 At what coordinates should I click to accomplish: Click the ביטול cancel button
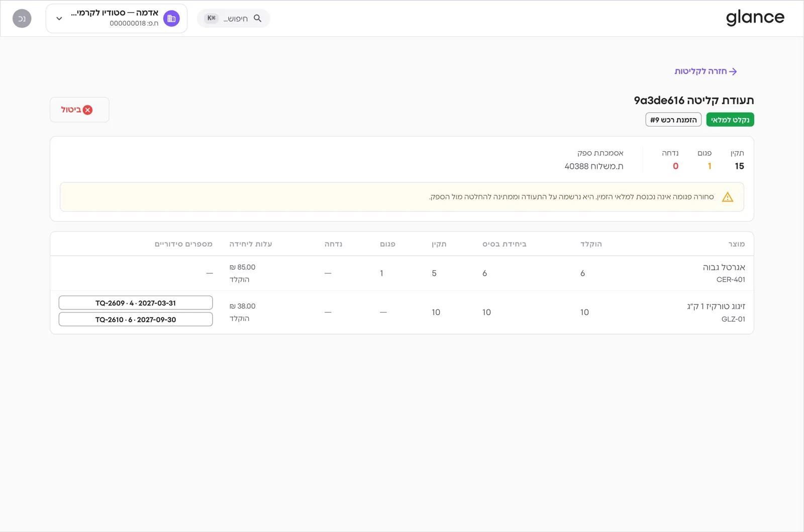[79, 110]
